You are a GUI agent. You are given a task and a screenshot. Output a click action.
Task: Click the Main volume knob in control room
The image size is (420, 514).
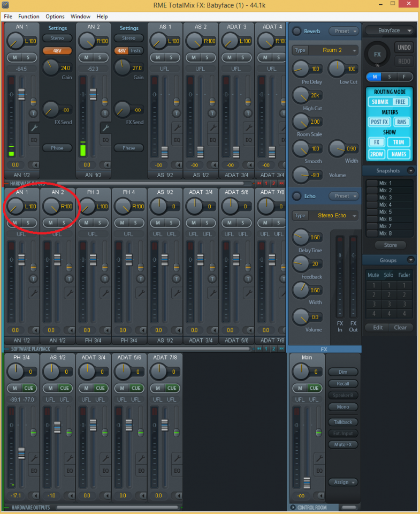pyautogui.click(x=301, y=372)
